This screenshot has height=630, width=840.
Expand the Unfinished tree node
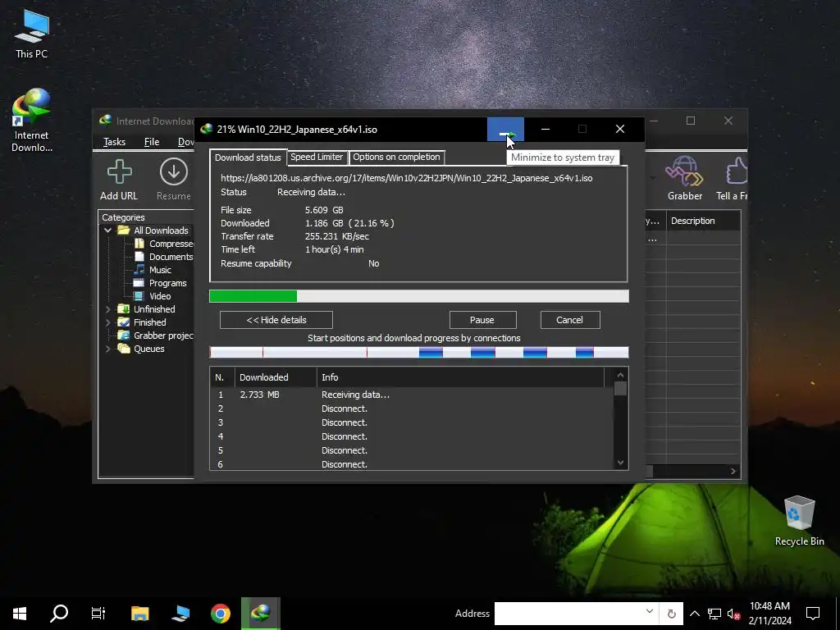click(x=107, y=309)
